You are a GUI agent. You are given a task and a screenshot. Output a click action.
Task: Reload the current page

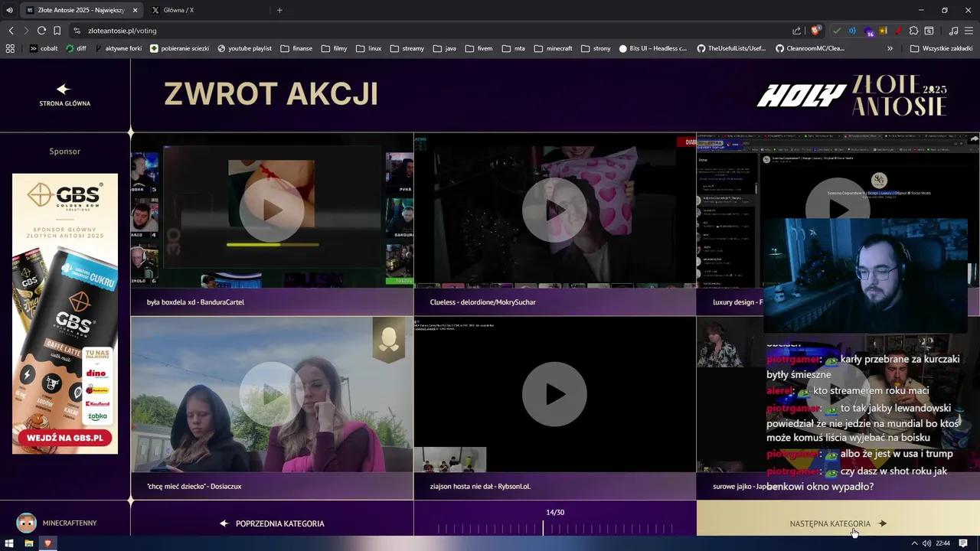point(41,31)
